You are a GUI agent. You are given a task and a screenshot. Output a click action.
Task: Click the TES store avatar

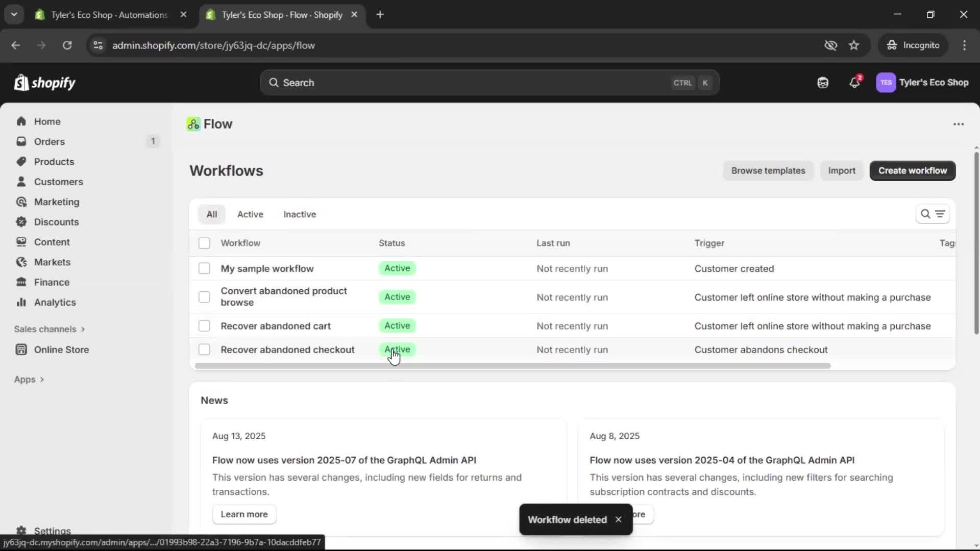pos(887,83)
